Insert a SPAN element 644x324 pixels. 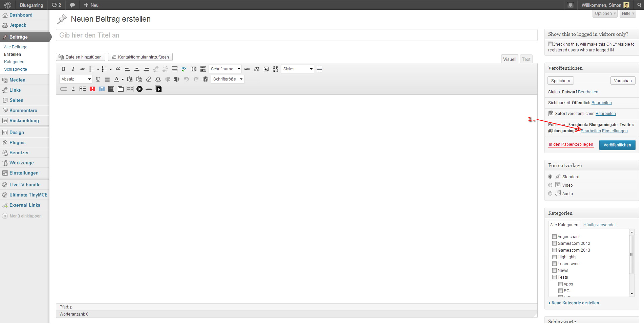(276, 69)
